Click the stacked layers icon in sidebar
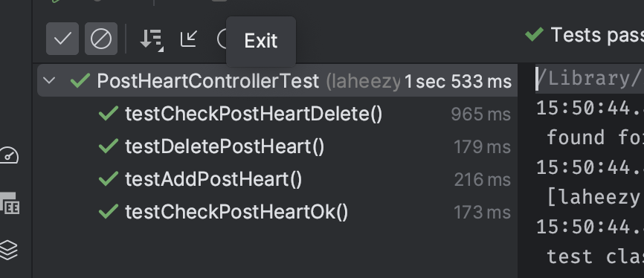644x278 pixels. 9,250
